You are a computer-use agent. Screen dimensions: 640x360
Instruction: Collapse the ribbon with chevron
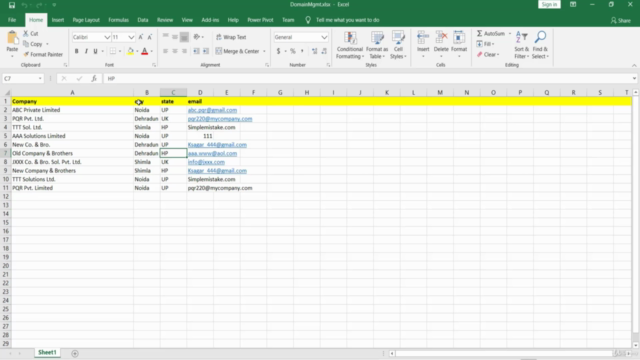634,65
